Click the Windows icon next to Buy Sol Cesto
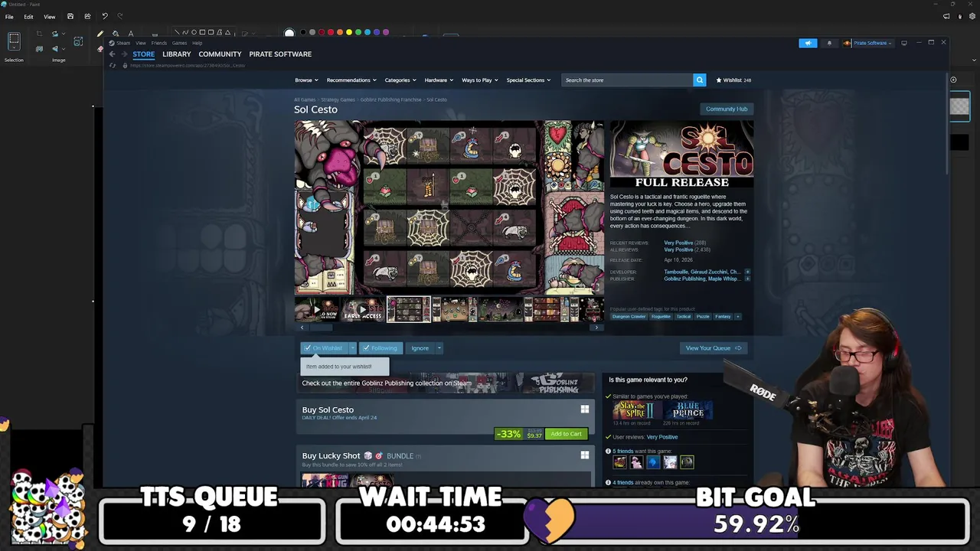This screenshot has width=980, height=551. 585,409
